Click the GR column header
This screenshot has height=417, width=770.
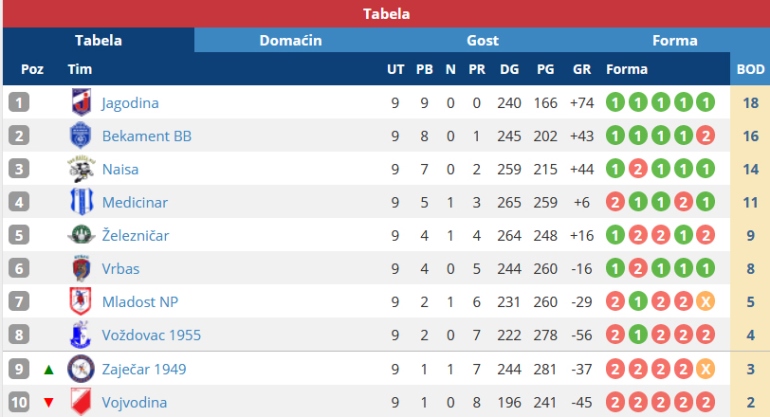pyautogui.click(x=582, y=69)
